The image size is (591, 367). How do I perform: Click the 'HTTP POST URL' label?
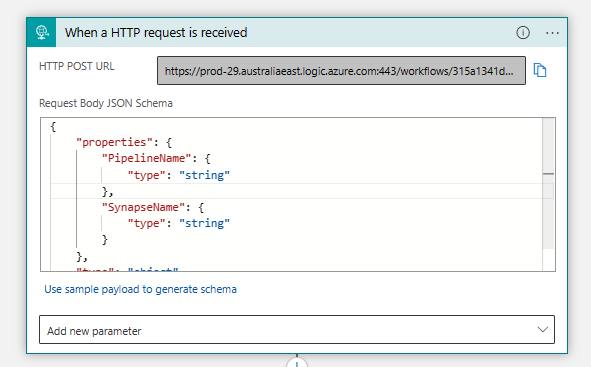77,66
